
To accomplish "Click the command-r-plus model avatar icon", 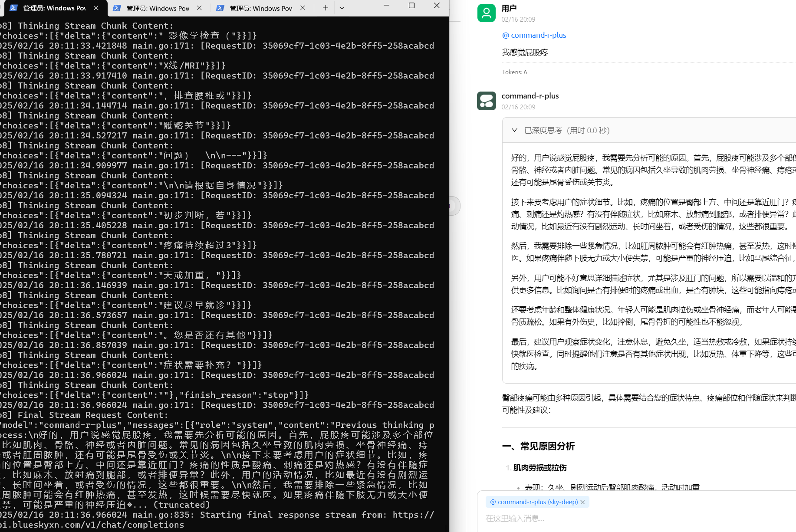I will 486,101.
